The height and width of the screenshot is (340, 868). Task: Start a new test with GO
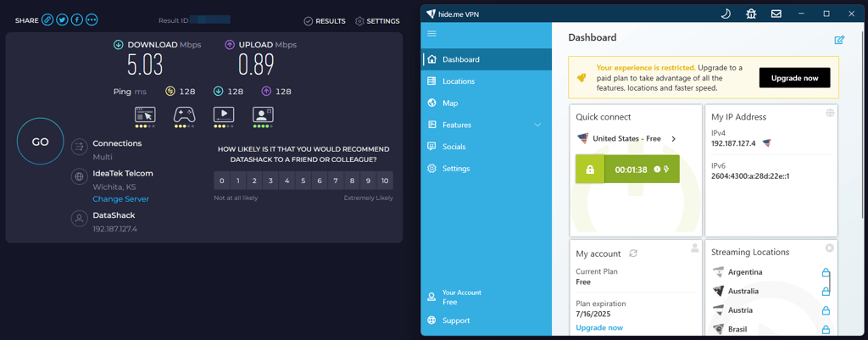coord(40,142)
